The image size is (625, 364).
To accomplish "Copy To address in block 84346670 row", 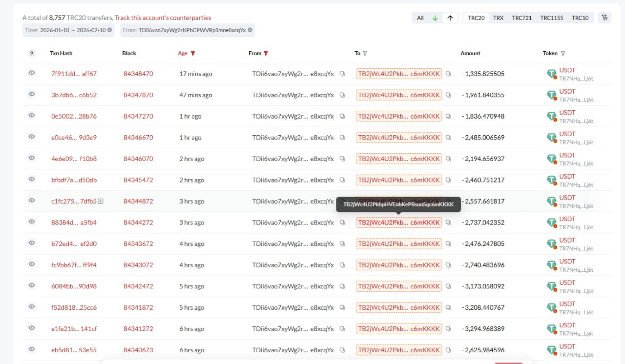I will [448, 138].
